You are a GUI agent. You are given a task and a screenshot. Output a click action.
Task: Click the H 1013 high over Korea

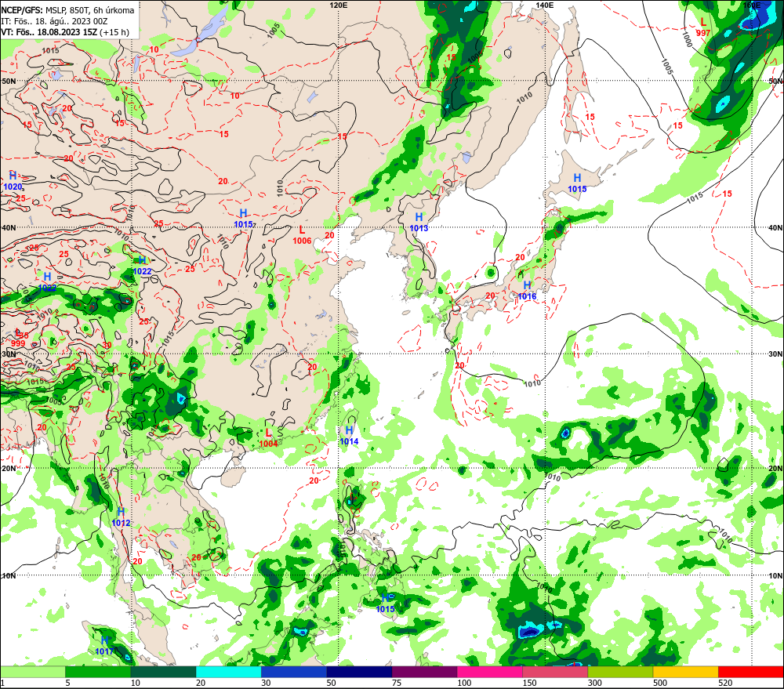(x=419, y=223)
